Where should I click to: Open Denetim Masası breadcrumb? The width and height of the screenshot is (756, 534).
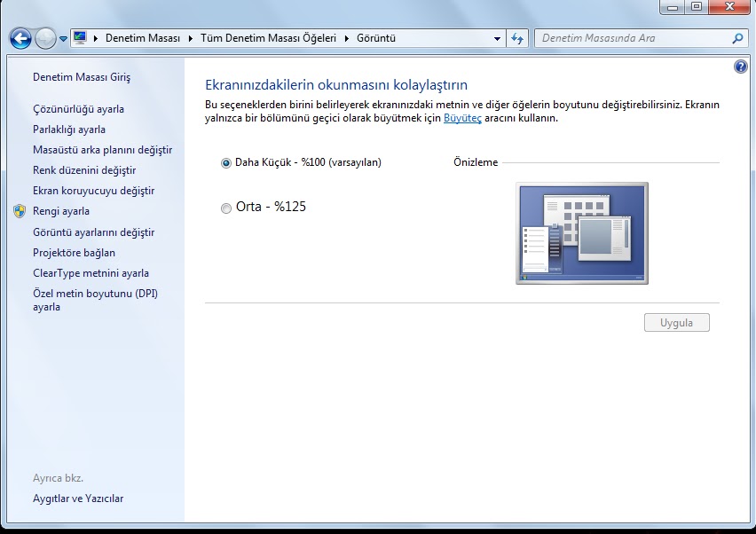pyautogui.click(x=143, y=38)
